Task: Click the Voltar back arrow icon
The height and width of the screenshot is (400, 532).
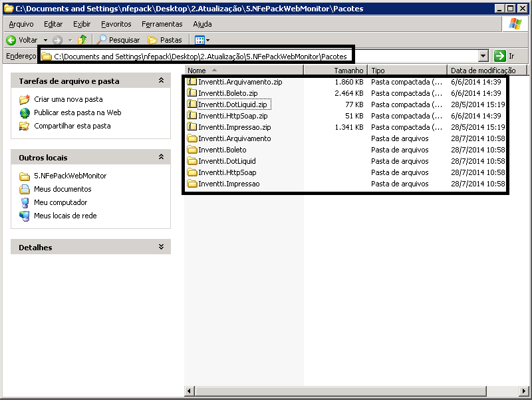Action: click(x=11, y=40)
